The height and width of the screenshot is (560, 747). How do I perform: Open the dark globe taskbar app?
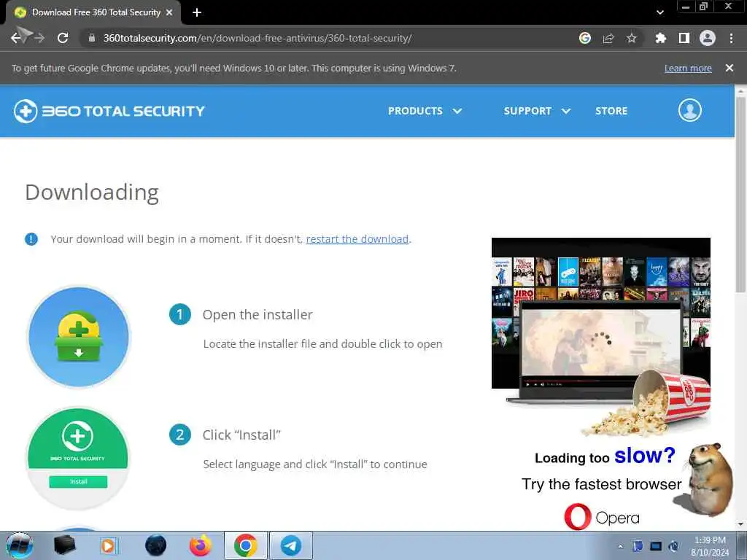tap(156, 545)
